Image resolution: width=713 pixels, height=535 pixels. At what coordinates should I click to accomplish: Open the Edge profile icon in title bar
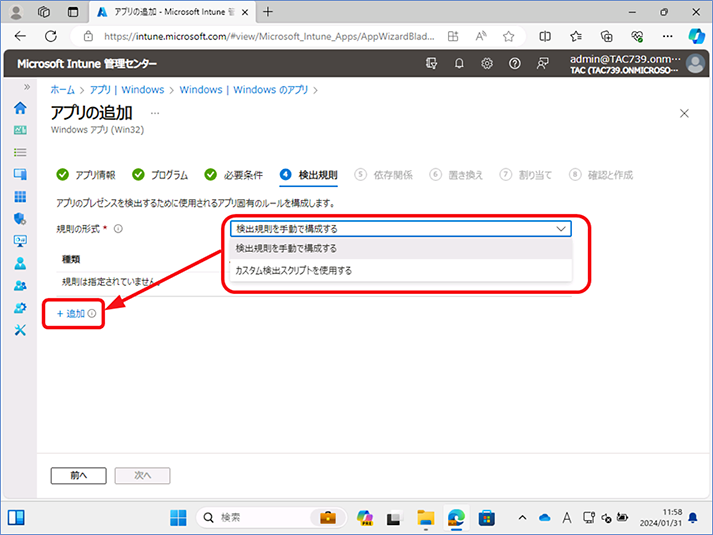(16, 12)
